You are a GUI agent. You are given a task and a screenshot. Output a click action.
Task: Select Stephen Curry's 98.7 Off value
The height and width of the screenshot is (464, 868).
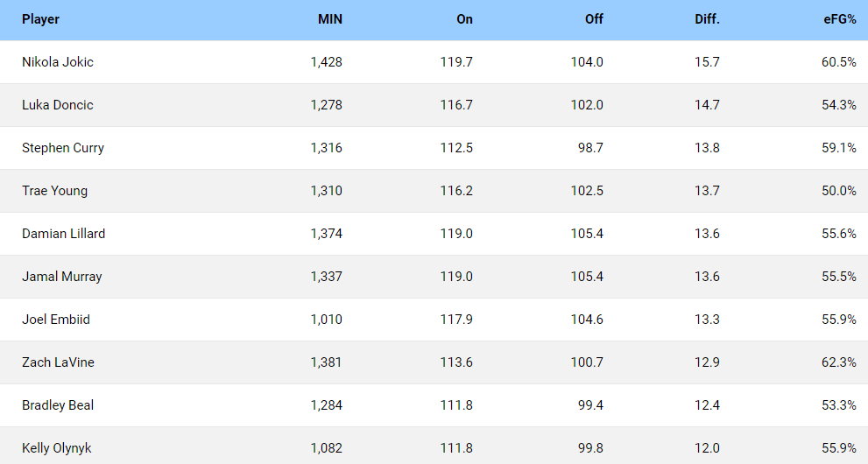tap(590, 148)
